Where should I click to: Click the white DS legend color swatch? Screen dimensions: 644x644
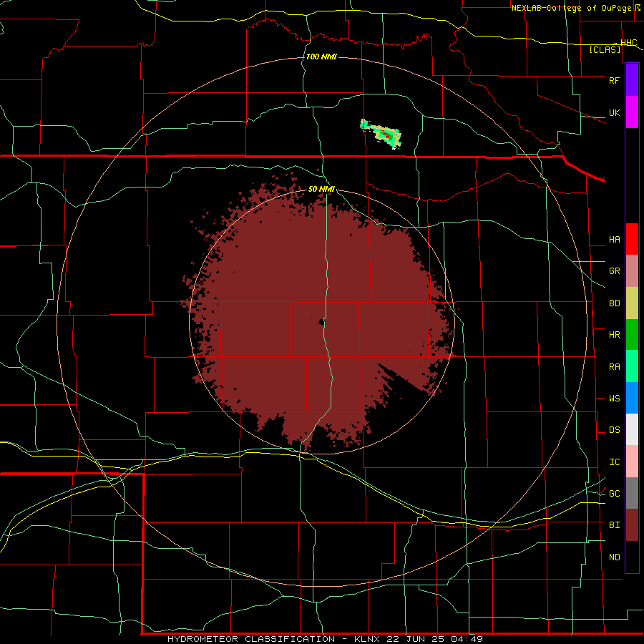[632, 429]
